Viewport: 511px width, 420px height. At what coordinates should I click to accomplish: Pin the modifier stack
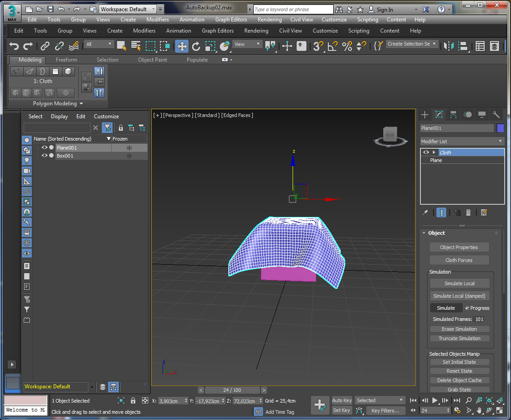(425, 212)
